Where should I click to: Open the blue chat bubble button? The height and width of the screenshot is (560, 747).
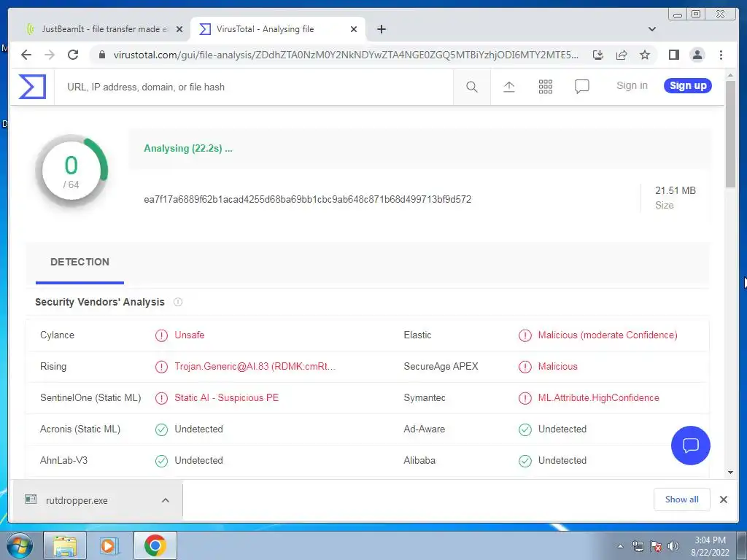[690, 446]
